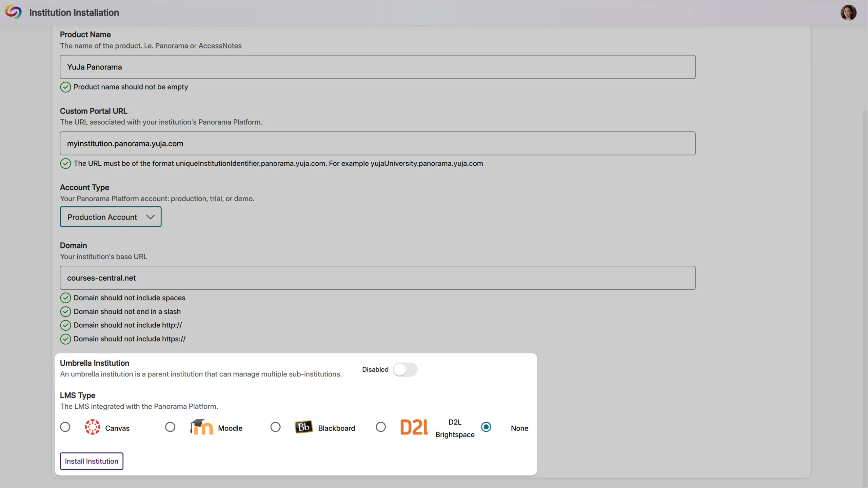Click the Account Type dropdown chevron arrow
Screen dimensions: 868x488
(x=150, y=217)
